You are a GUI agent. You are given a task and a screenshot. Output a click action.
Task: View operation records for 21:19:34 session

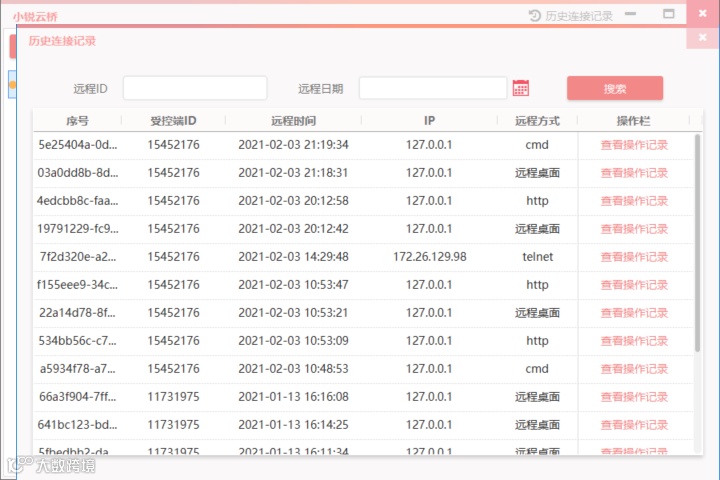tap(634, 145)
